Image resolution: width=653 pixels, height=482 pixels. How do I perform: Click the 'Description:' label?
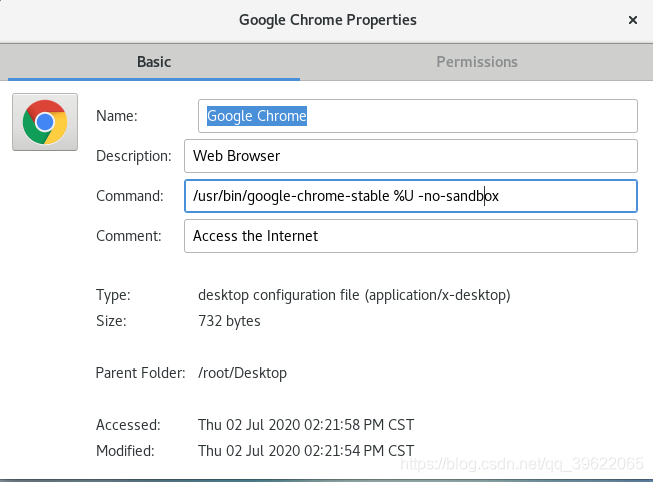pyautogui.click(x=134, y=156)
